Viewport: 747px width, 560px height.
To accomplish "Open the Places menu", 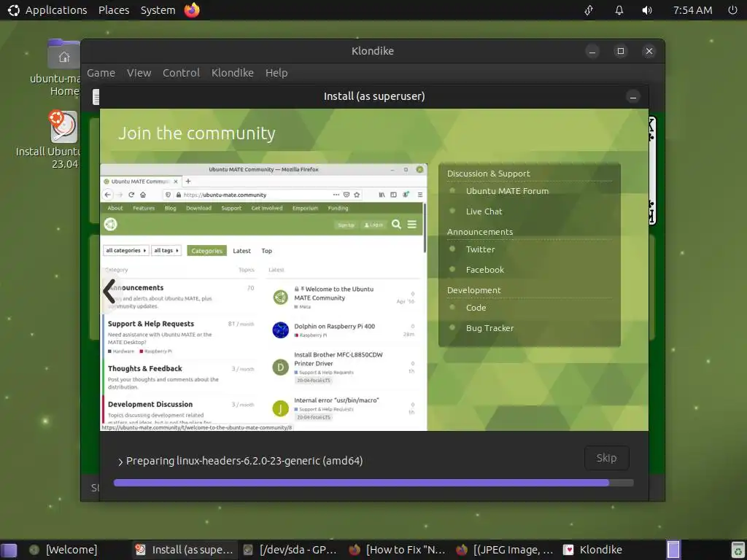I will [x=114, y=10].
